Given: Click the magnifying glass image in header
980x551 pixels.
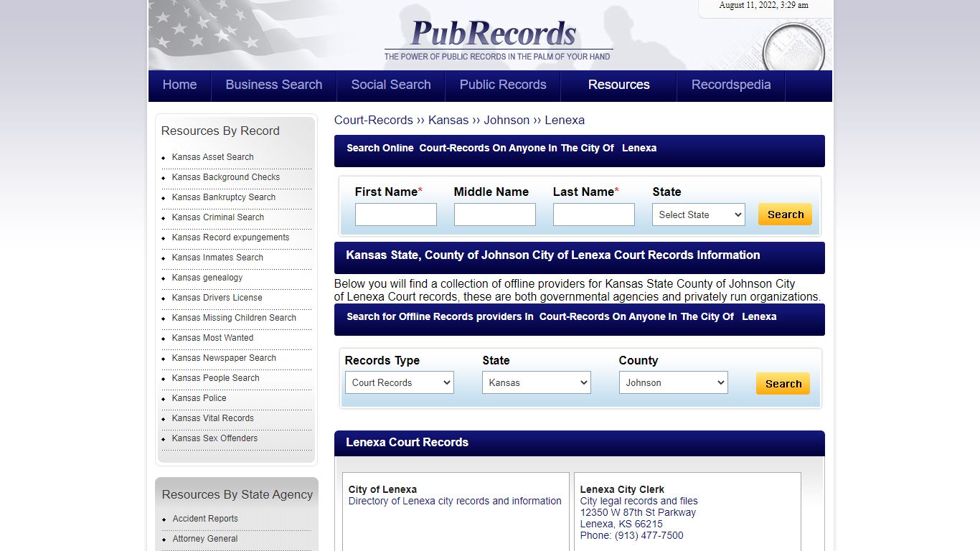Looking at the screenshot, I should tap(793, 47).
